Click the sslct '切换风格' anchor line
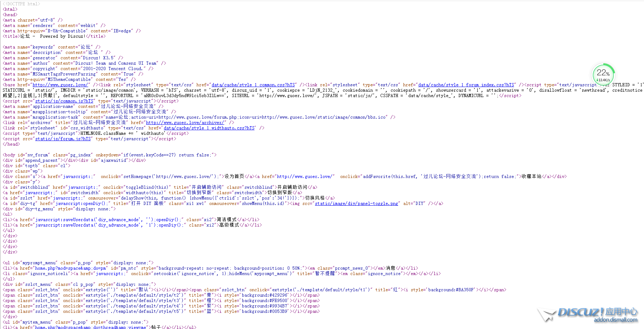This screenshot has width=644, height=329. [169, 198]
